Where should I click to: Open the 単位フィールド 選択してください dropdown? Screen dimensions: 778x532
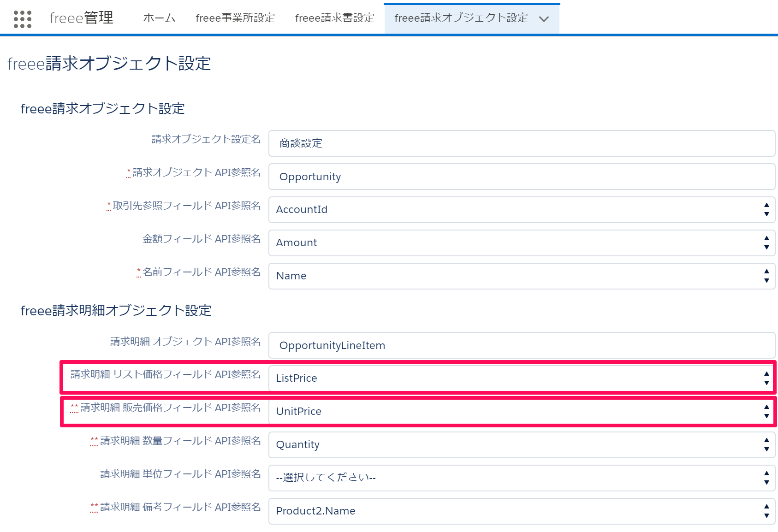pyautogui.click(x=522, y=478)
